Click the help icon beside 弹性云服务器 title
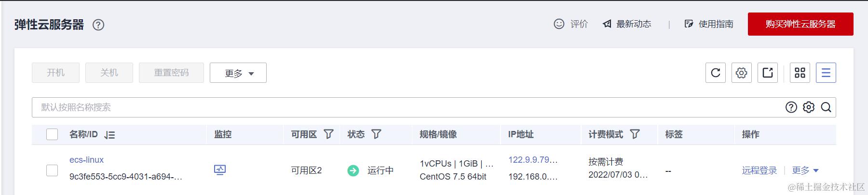This screenshot has height=195, width=868. (x=98, y=25)
